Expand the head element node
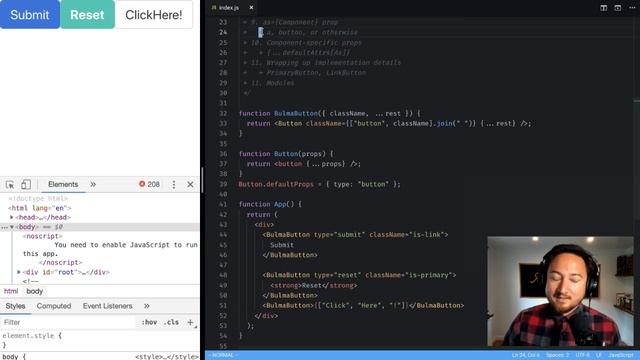Screen dimensions: 640x360 (x=12, y=218)
